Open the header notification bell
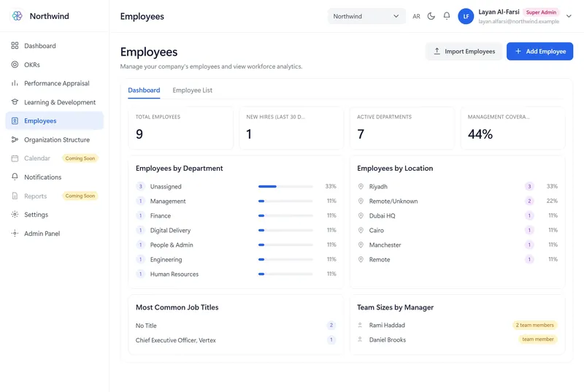The image size is (584, 392). [x=447, y=15]
